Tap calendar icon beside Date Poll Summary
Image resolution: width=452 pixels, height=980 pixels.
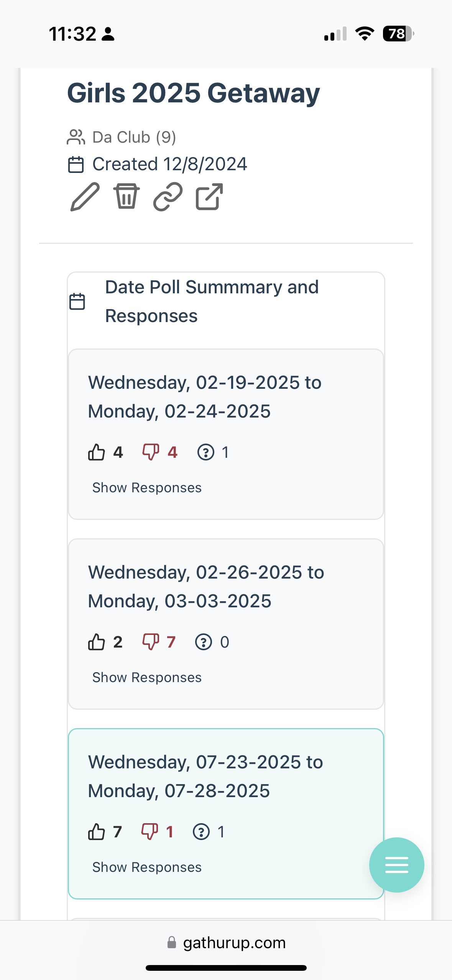pos(77,301)
